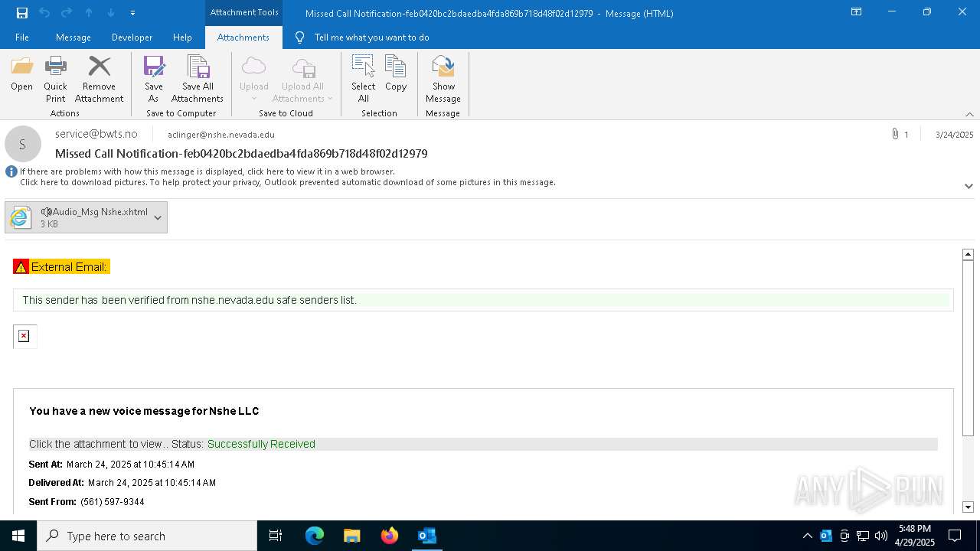Click sender avatar circle S
Viewport: 980px width, 551px height.
[23, 144]
